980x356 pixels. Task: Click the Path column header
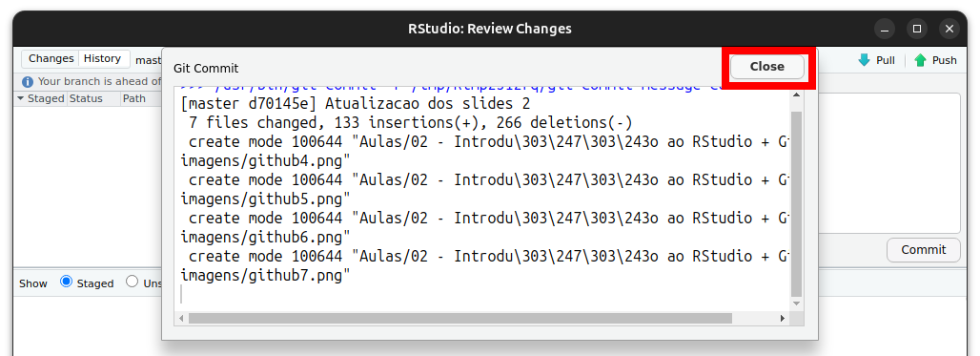(x=133, y=98)
